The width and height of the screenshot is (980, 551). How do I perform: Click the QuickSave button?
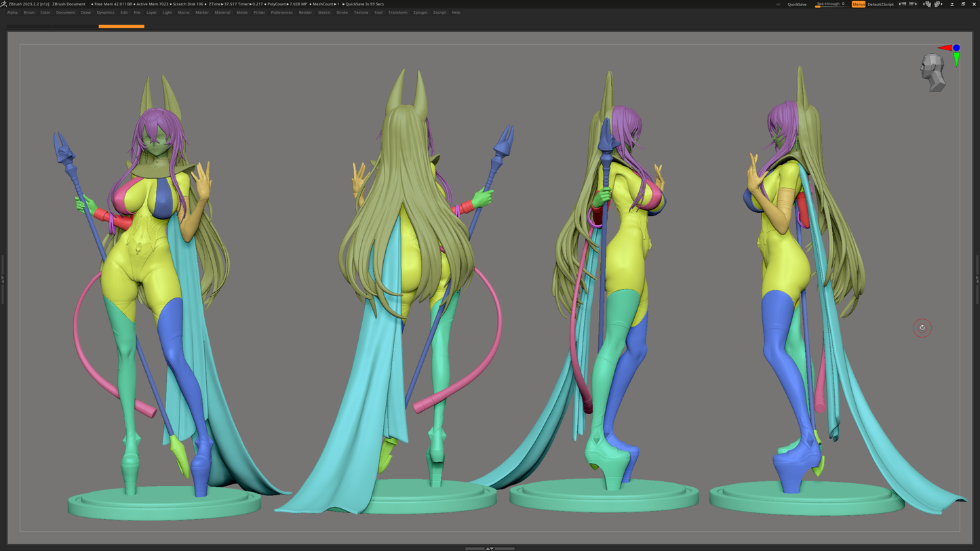pyautogui.click(x=797, y=4)
